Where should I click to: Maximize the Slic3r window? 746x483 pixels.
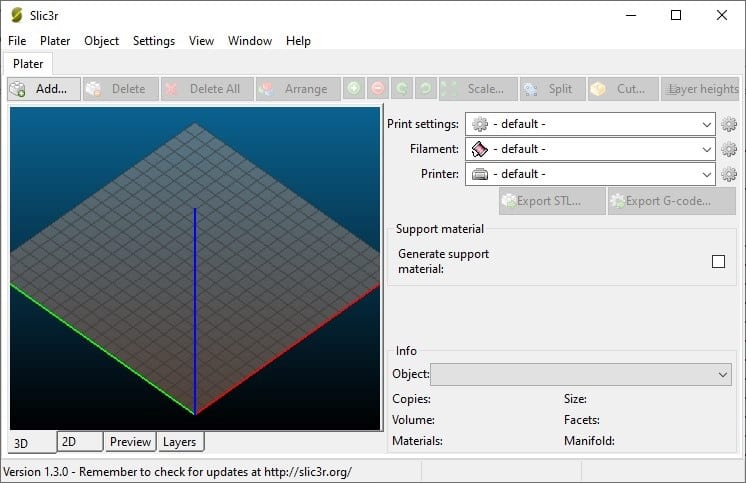point(676,15)
